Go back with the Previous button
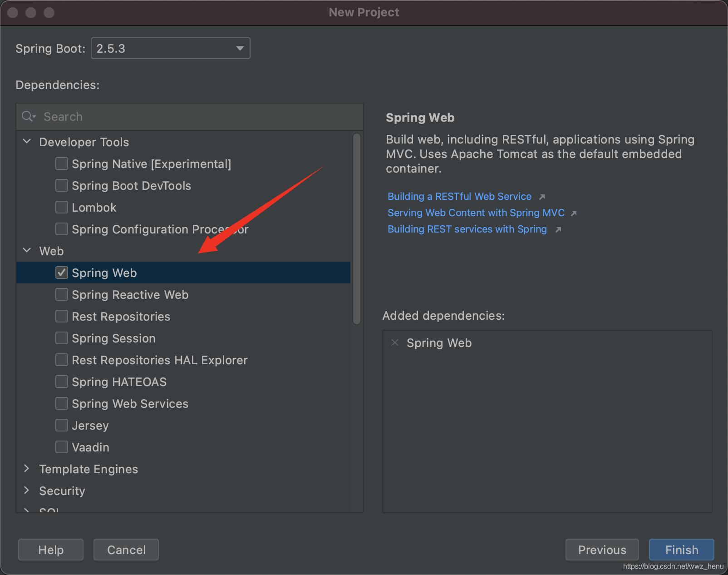The height and width of the screenshot is (575, 728). click(602, 550)
